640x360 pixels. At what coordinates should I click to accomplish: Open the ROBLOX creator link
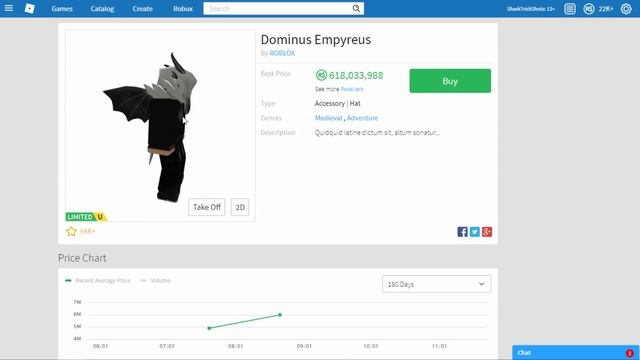282,53
